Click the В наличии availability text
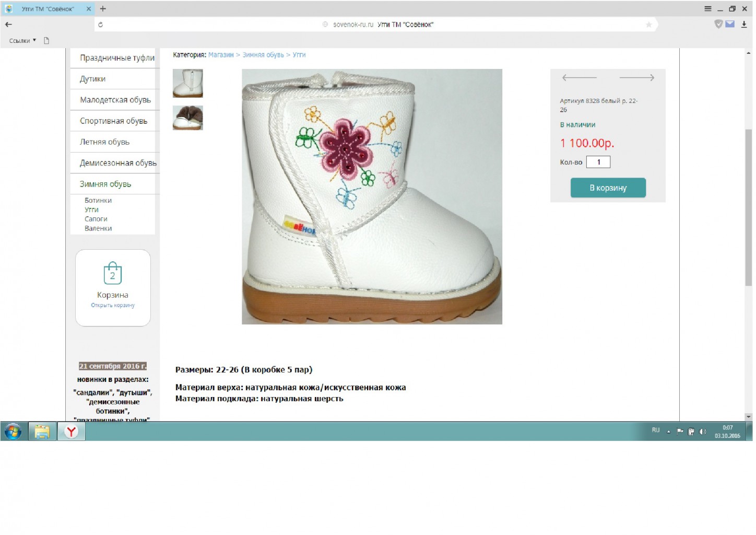Viewport: 756px width, 535px height. click(x=577, y=125)
